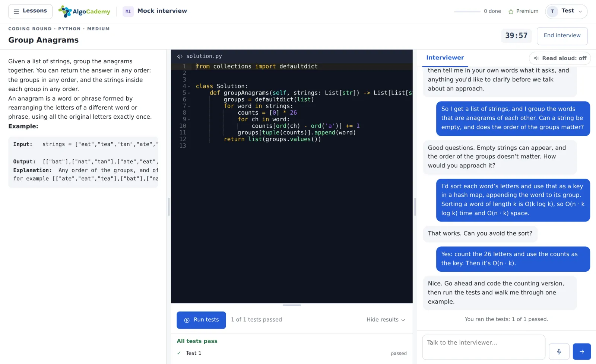Click the Premium star icon
Image resolution: width=596 pixels, height=364 pixels.
pos(511,12)
